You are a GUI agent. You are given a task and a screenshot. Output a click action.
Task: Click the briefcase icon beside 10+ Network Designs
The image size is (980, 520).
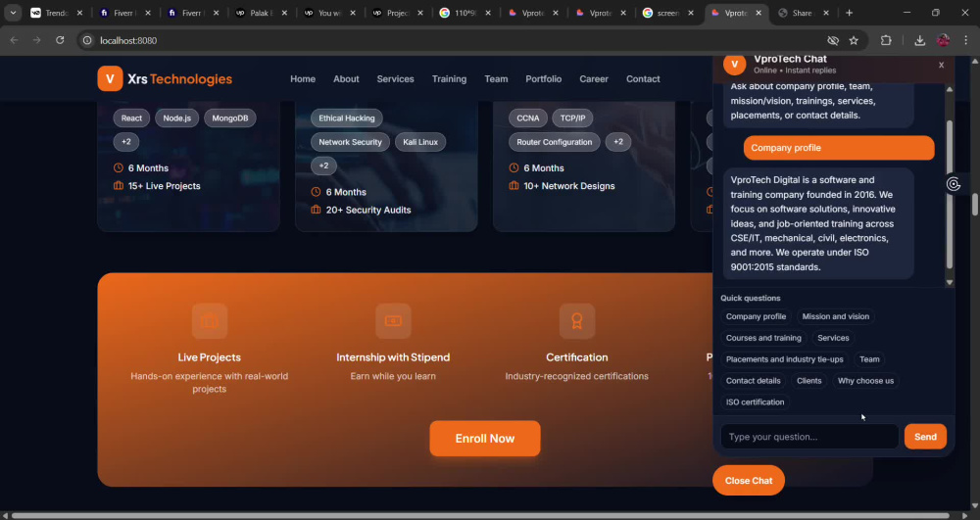(514, 185)
